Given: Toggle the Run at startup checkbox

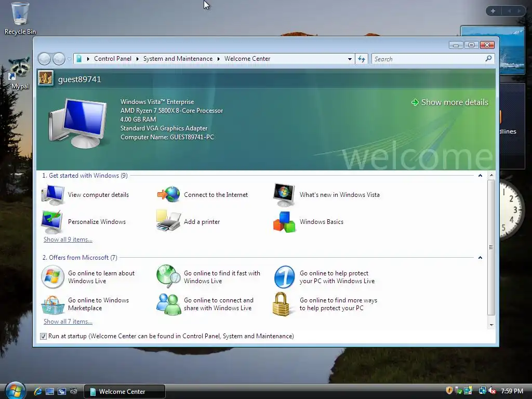Looking at the screenshot, I should click(43, 336).
